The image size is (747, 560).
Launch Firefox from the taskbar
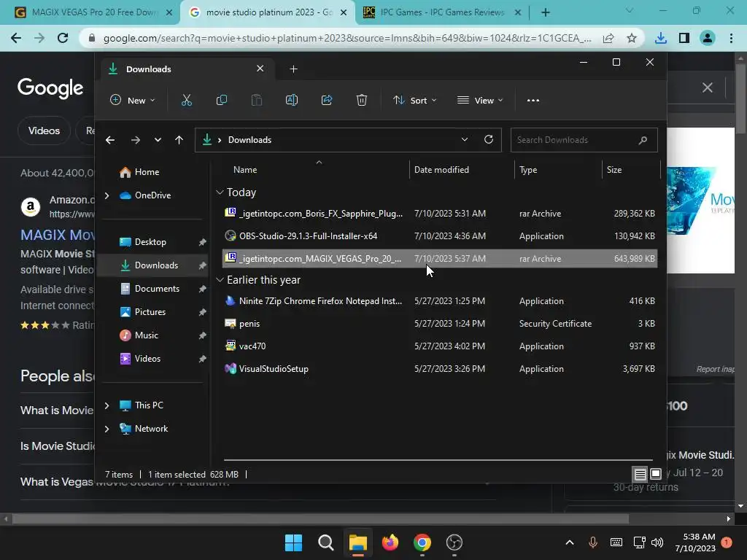pos(390,542)
